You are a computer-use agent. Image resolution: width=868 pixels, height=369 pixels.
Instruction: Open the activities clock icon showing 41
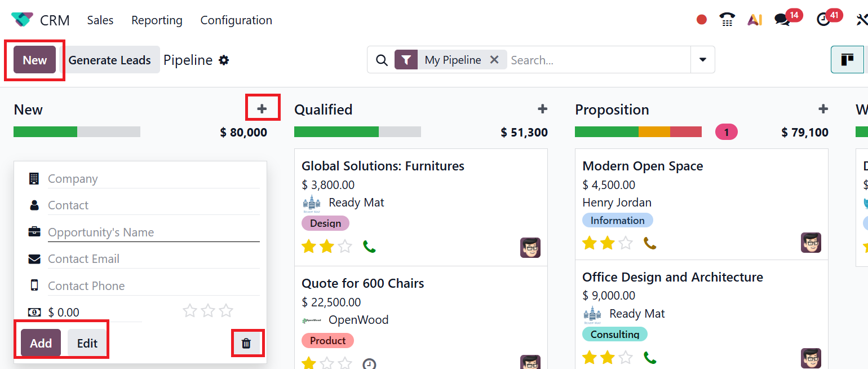click(823, 20)
